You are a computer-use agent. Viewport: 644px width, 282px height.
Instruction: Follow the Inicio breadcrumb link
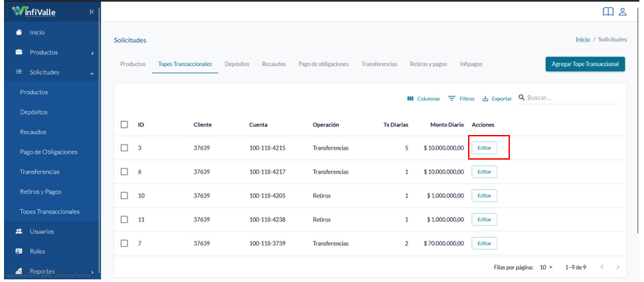tap(582, 39)
